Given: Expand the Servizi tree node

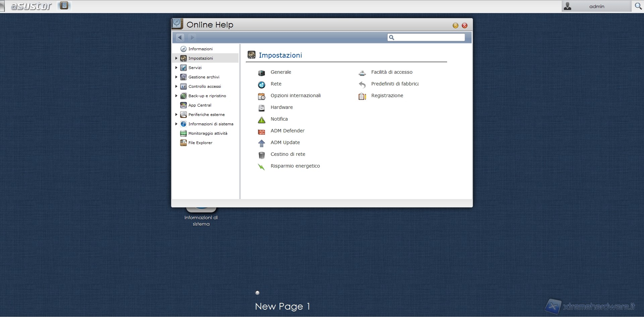Looking at the screenshot, I should pos(176,68).
